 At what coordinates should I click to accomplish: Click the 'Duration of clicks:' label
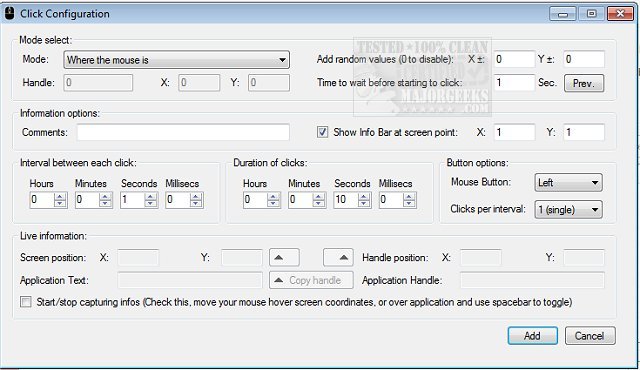point(270,163)
